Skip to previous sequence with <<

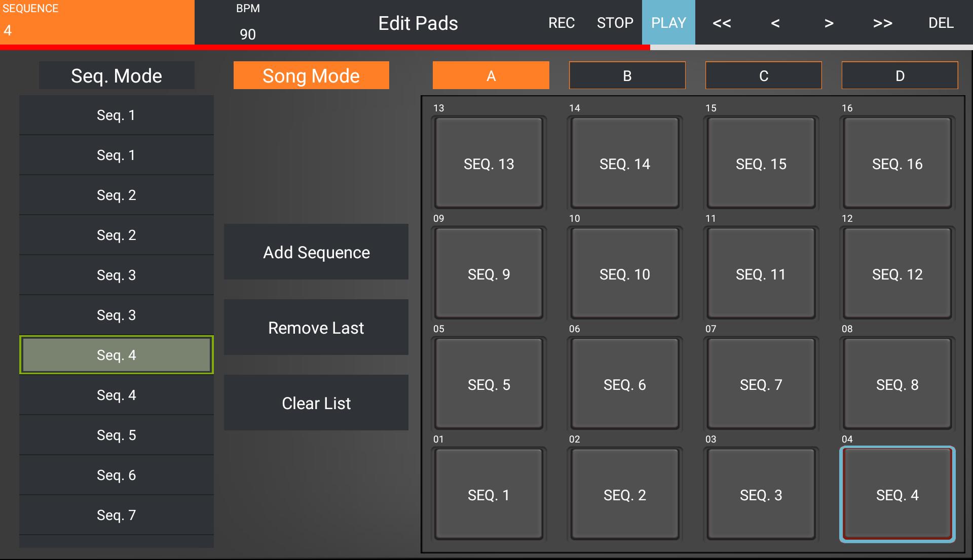pos(722,23)
